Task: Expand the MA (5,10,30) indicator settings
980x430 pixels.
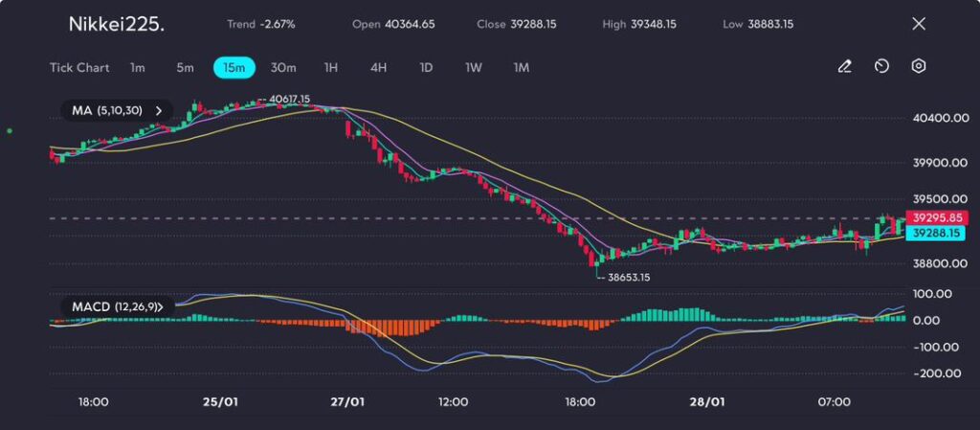Action: pos(116,111)
